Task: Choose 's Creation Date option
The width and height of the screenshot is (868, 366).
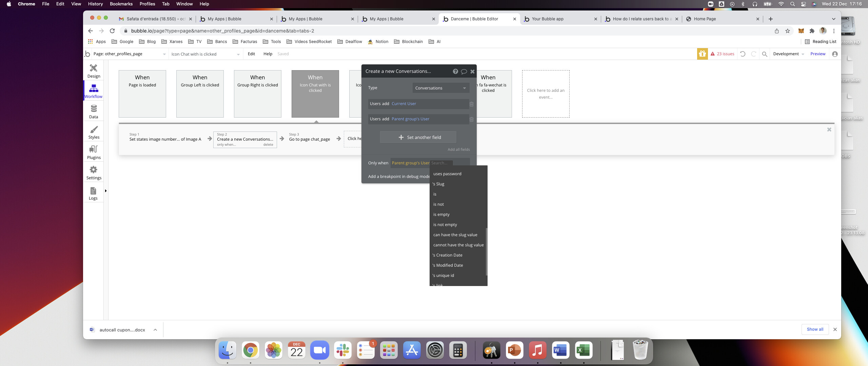Action: pyautogui.click(x=447, y=255)
